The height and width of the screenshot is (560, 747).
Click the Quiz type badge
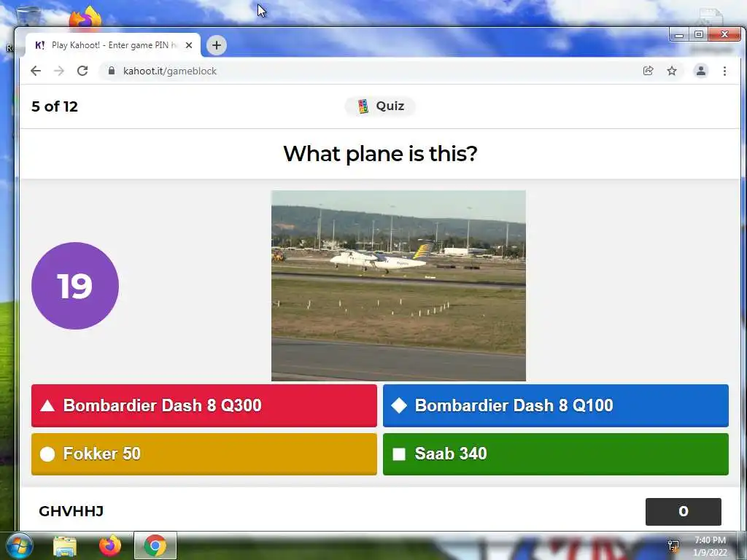[x=380, y=106]
